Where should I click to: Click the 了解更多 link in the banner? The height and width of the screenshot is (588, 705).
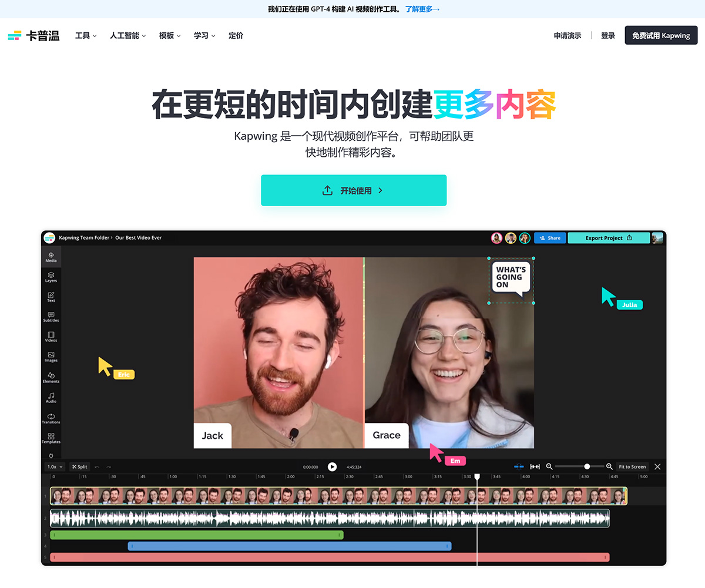[x=421, y=9]
